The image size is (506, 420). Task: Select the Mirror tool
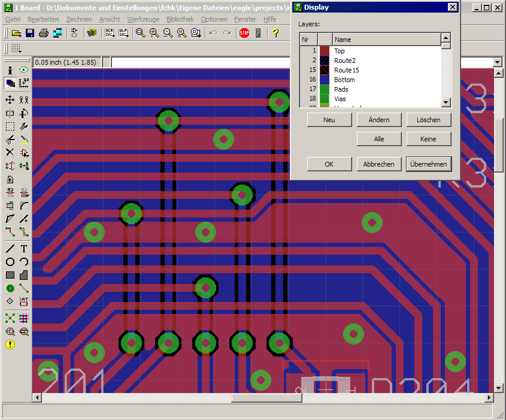point(10,113)
